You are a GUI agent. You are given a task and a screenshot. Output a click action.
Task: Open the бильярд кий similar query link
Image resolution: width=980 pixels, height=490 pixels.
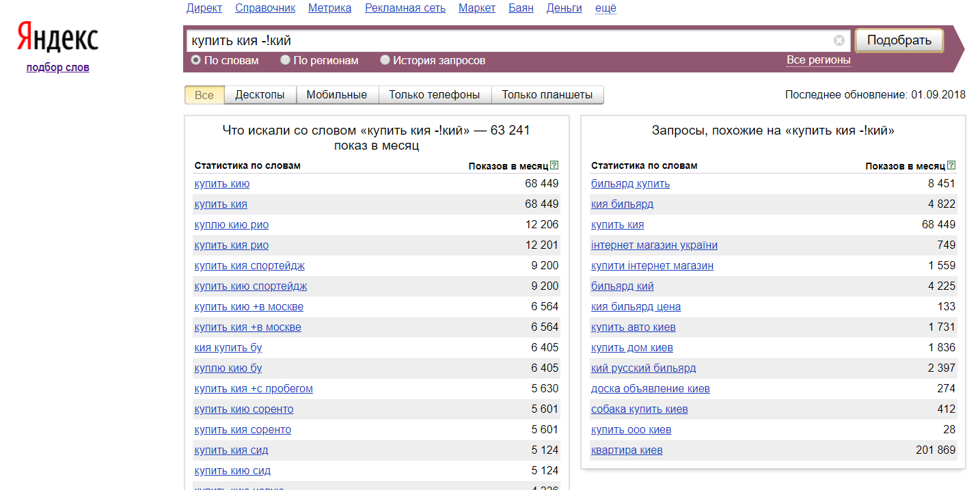tap(623, 286)
